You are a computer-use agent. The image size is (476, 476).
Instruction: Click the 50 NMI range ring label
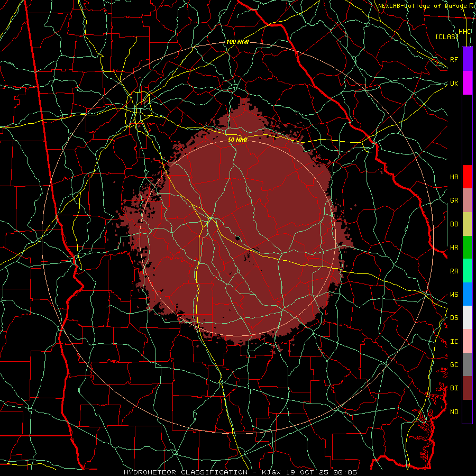click(237, 140)
